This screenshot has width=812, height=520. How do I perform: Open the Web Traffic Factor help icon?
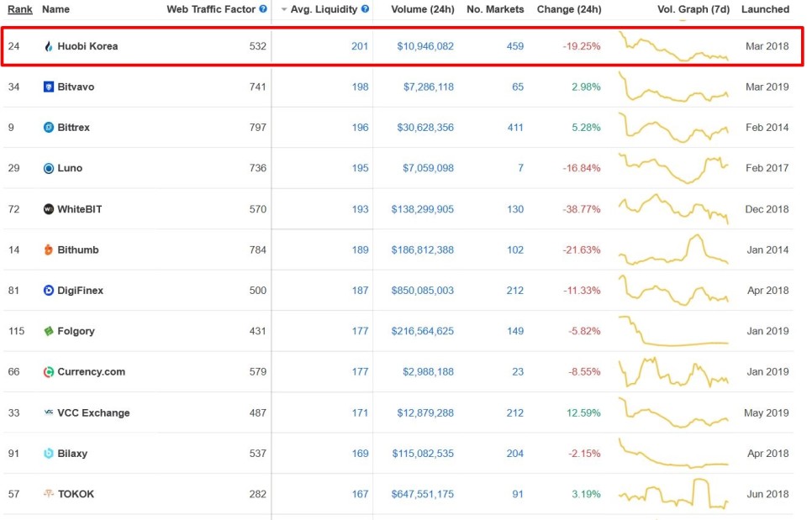(x=263, y=8)
